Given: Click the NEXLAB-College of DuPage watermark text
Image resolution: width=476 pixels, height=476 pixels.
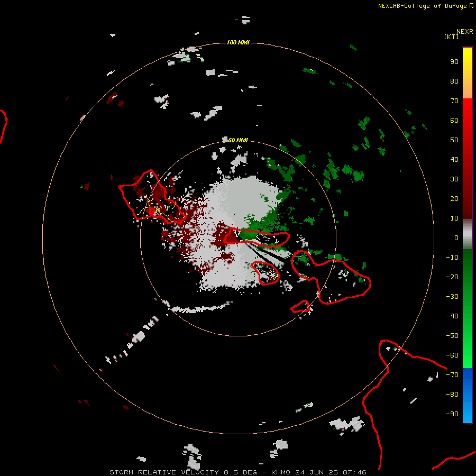Looking at the screenshot, I should pyautogui.click(x=425, y=6).
